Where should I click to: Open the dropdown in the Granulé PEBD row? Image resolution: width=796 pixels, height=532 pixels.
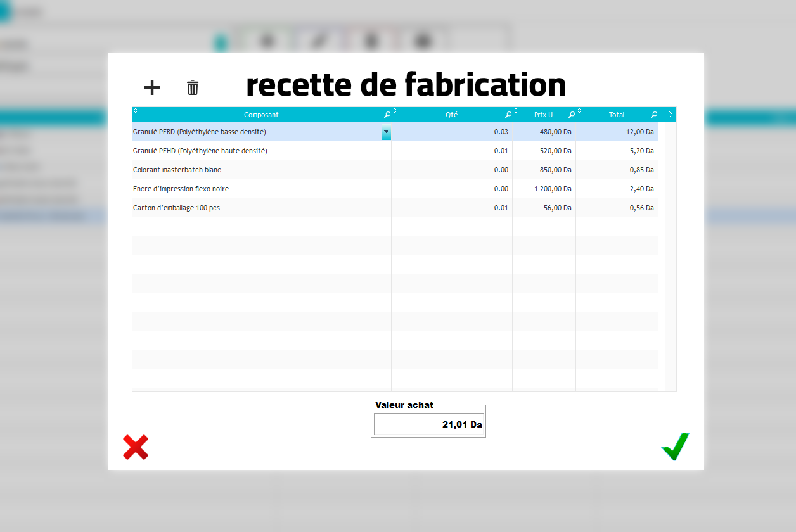pyautogui.click(x=386, y=132)
